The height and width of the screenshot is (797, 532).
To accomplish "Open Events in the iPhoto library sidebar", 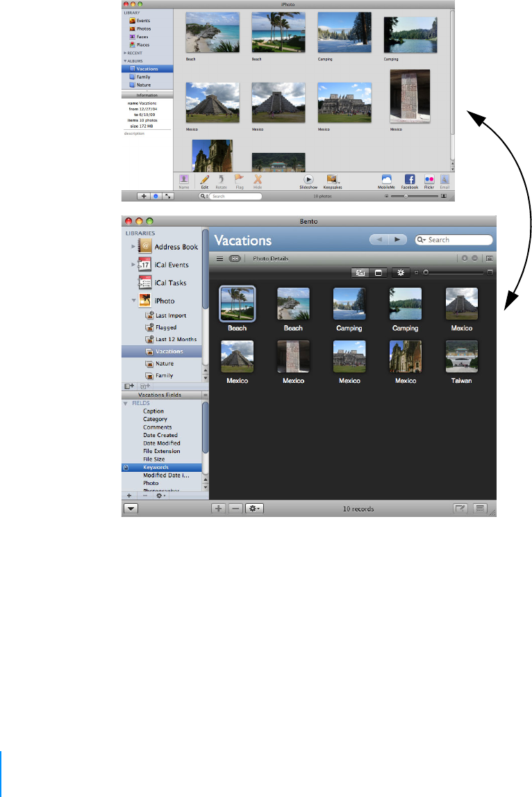I will click(140, 21).
